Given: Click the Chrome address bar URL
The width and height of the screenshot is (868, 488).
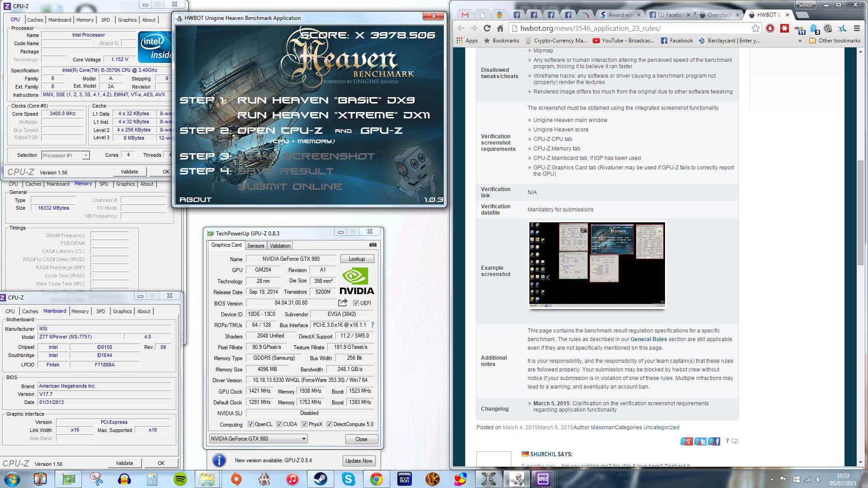Looking at the screenshot, I should pyautogui.click(x=590, y=28).
